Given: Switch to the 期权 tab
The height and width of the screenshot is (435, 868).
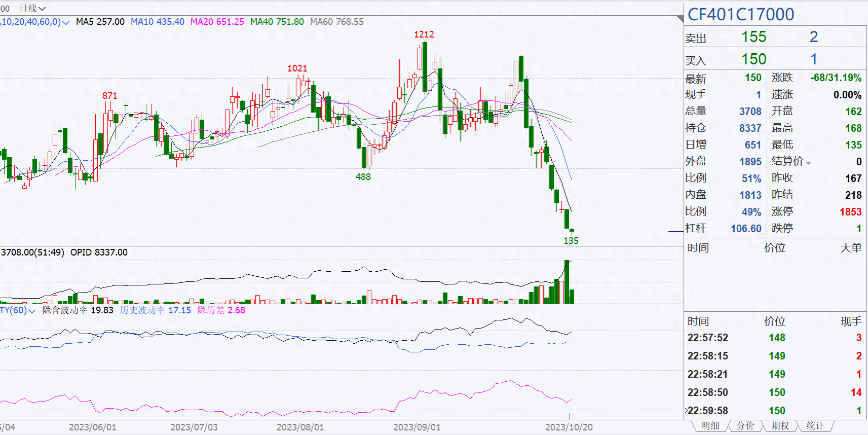Looking at the screenshot, I should click(x=780, y=426).
